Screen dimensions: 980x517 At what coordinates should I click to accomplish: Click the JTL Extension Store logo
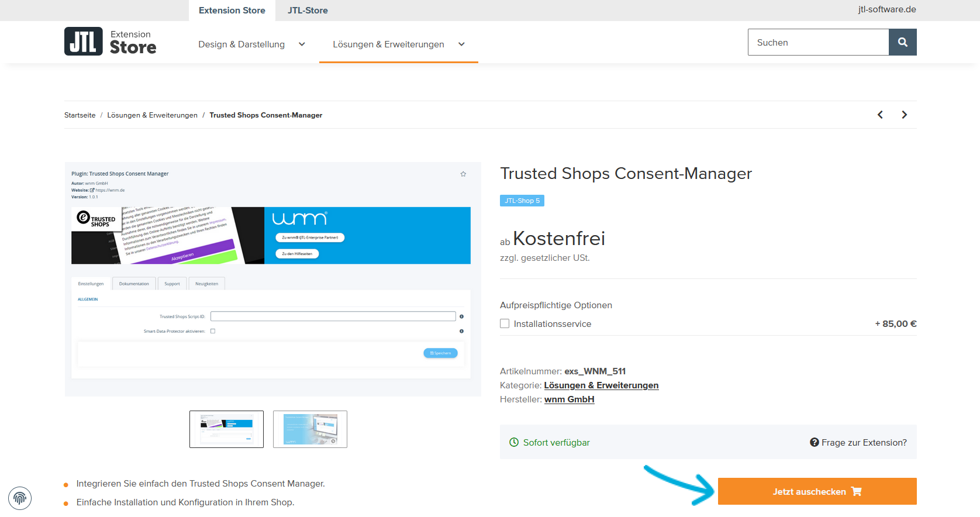[111, 42]
